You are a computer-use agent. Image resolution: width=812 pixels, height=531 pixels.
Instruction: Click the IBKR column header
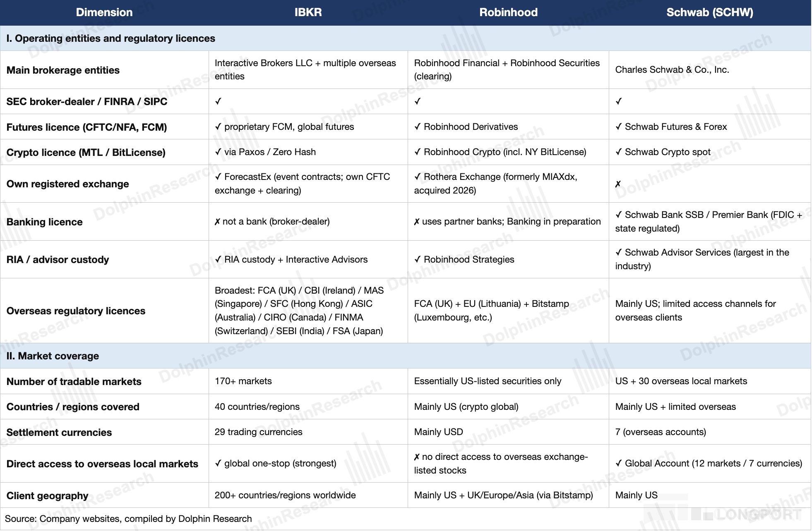[308, 12]
